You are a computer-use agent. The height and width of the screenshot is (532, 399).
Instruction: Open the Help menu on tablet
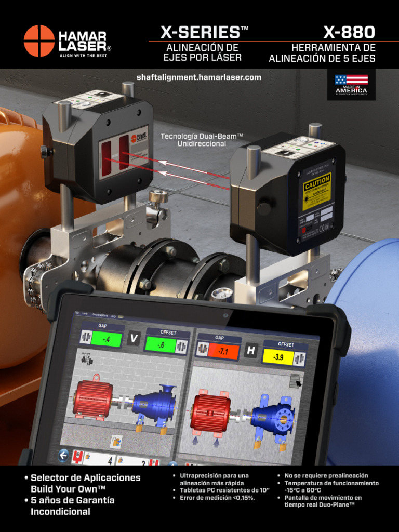tap(113, 316)
